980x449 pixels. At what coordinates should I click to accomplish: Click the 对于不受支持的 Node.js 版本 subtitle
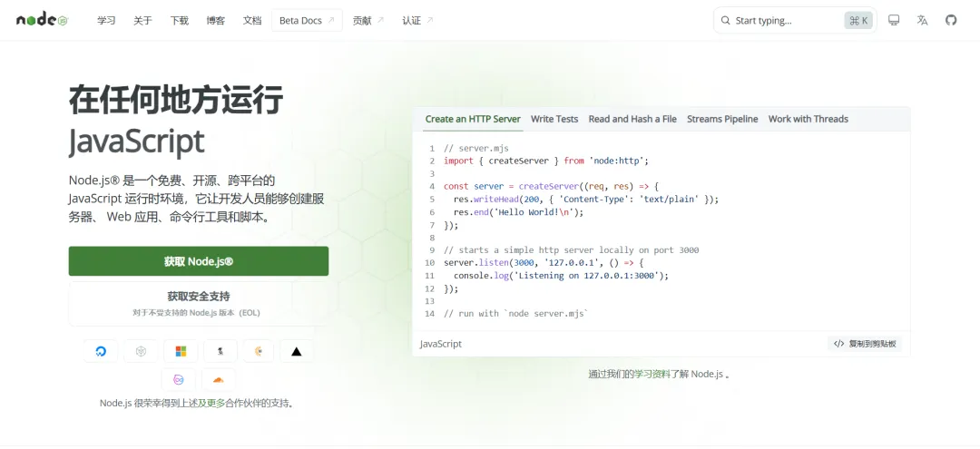point(196,312)
